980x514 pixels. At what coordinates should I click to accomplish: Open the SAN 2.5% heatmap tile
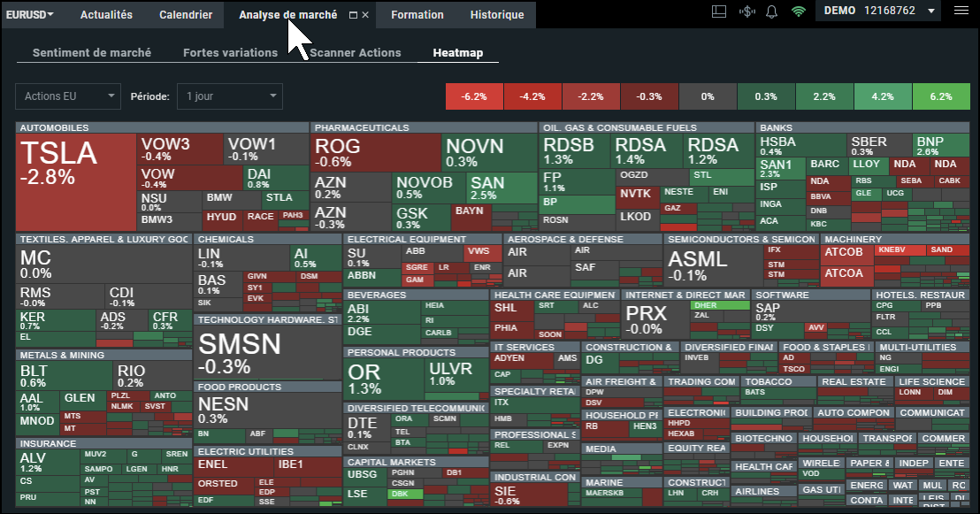[x=501, y=187]
